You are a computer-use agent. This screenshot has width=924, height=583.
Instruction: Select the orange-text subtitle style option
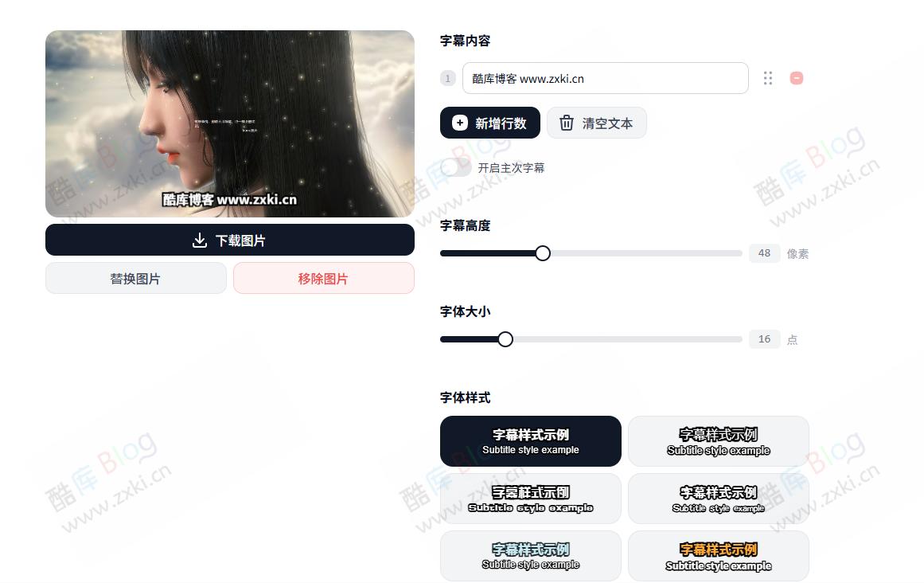click(719, 556)
